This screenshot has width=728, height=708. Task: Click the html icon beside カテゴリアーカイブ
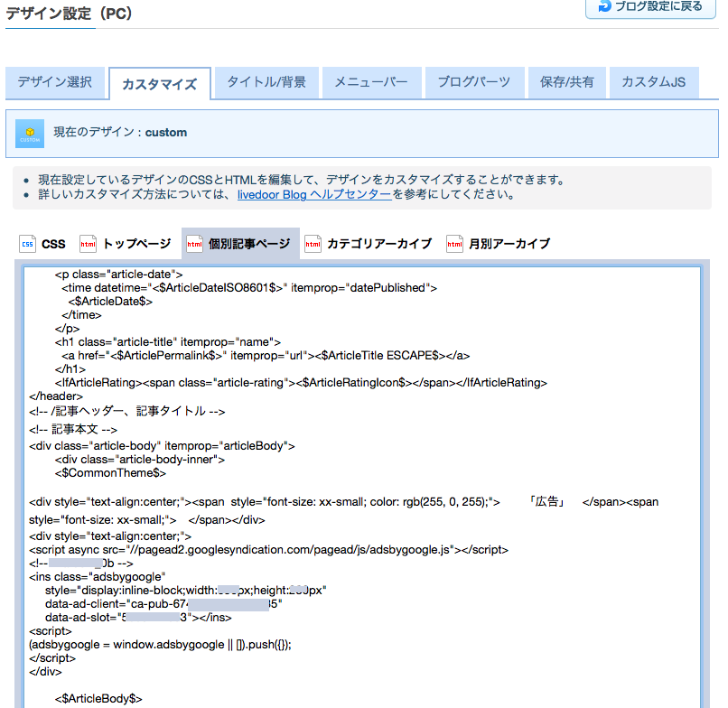tap(313, 244)
